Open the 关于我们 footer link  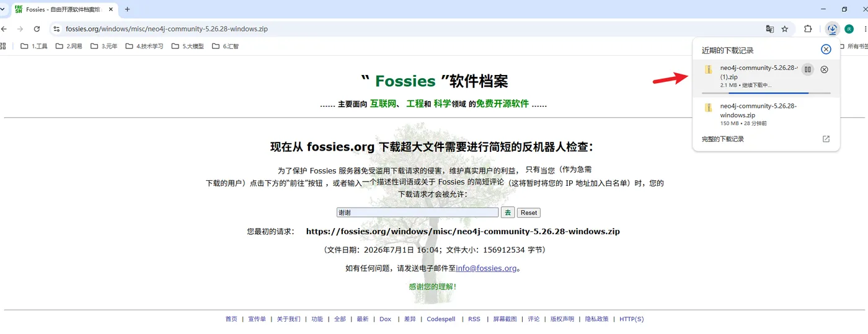coord(288,319)
